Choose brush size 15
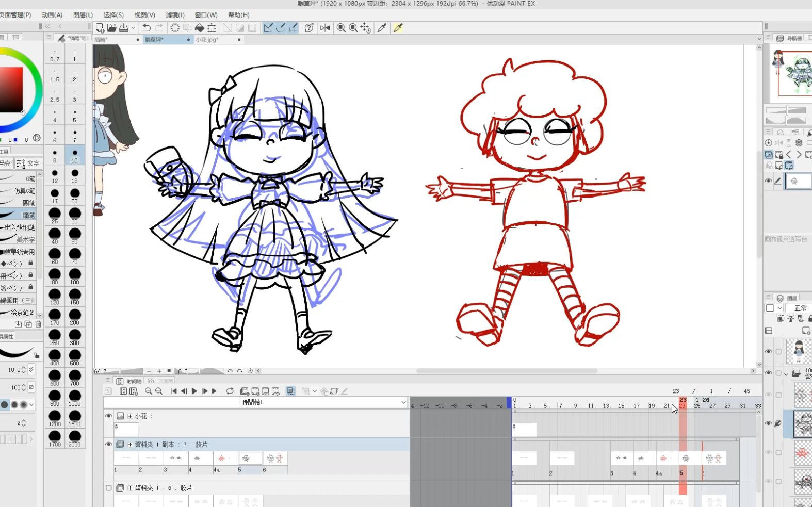 tap(75, 175)
